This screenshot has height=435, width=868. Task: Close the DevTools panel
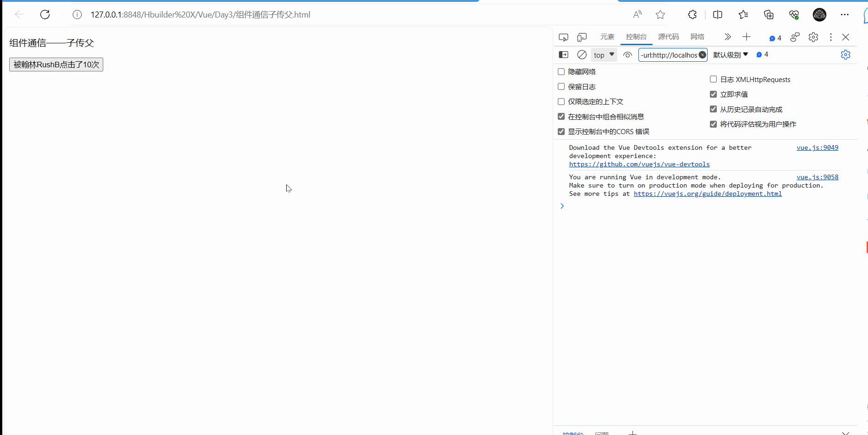[x=845, y=37]
